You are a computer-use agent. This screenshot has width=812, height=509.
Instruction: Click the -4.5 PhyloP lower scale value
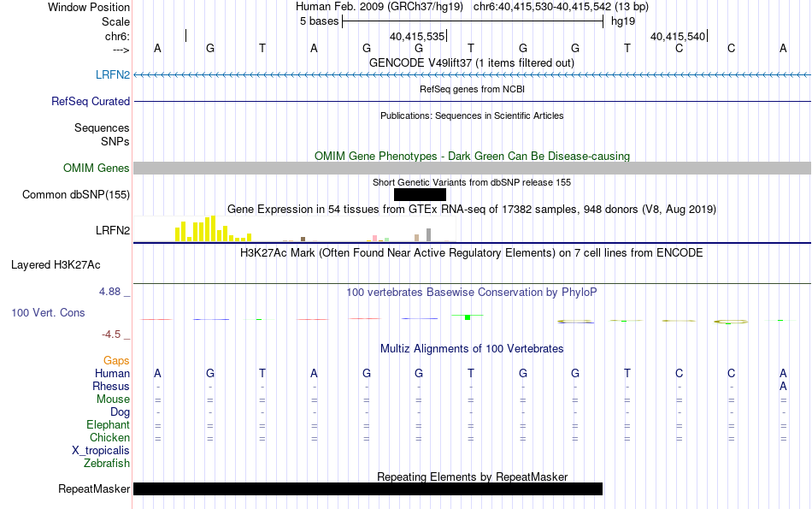point(111,334)
